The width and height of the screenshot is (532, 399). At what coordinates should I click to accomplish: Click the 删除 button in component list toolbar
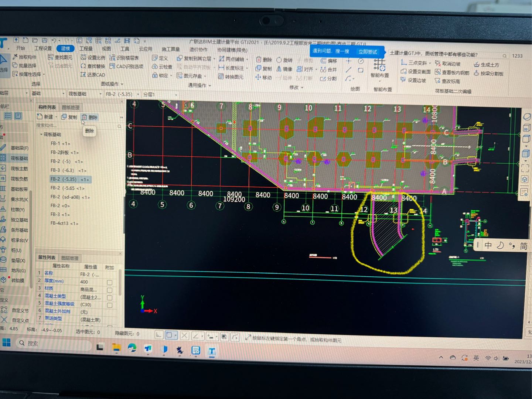[x=89, y=117]
